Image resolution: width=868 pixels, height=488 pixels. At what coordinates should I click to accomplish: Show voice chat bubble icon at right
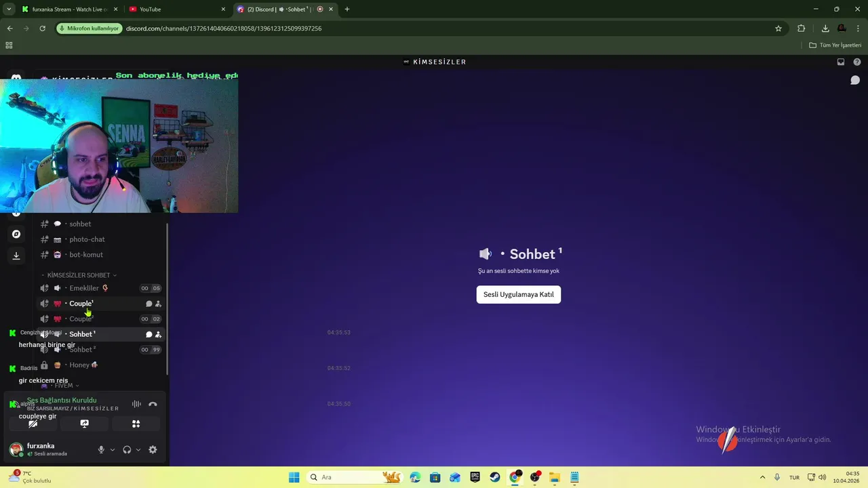coord(855,80)
